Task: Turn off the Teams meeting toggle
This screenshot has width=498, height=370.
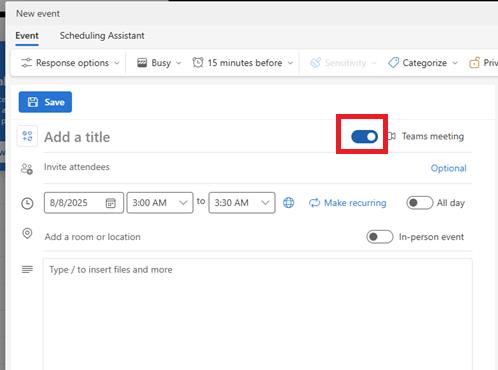Action: 364,137
